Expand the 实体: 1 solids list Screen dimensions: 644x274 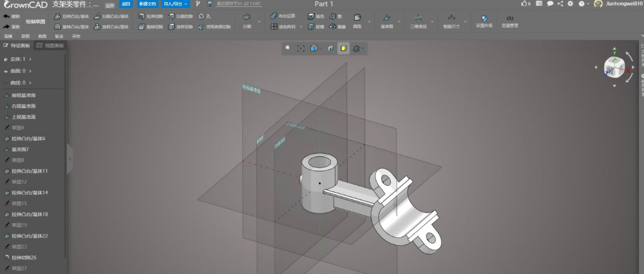[30, 59]
